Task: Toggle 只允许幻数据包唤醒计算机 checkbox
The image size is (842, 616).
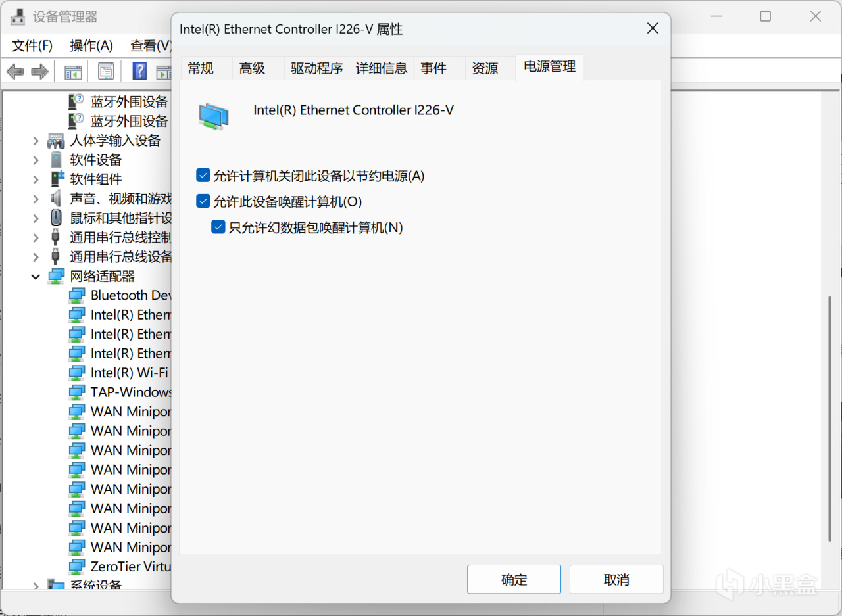Action: pos(218,227)
